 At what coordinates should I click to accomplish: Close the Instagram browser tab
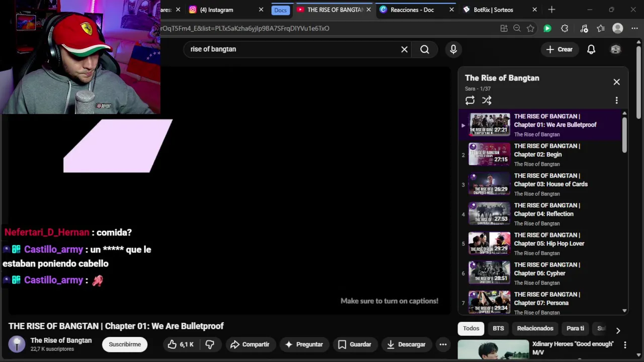[261, 10]
